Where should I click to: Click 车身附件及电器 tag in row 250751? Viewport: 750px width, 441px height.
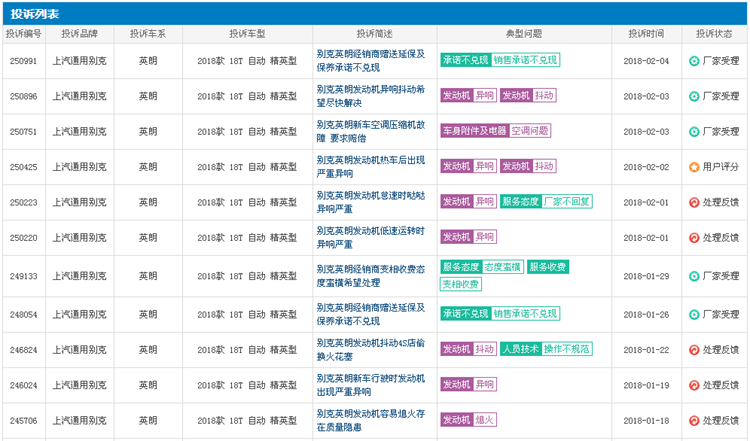474,131
